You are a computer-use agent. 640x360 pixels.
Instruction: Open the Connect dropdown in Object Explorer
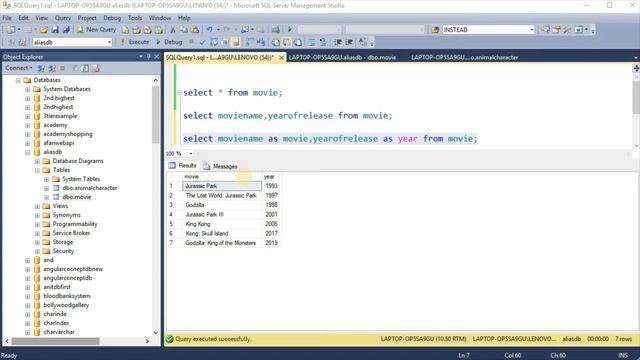click(x=19, y=68)
